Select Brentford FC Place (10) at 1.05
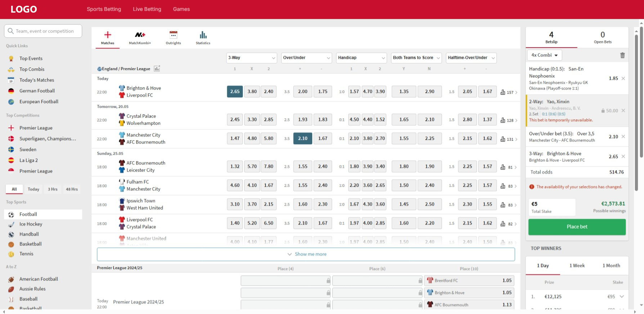The width and height of the screenshot is (644, 314). (469, 280)
